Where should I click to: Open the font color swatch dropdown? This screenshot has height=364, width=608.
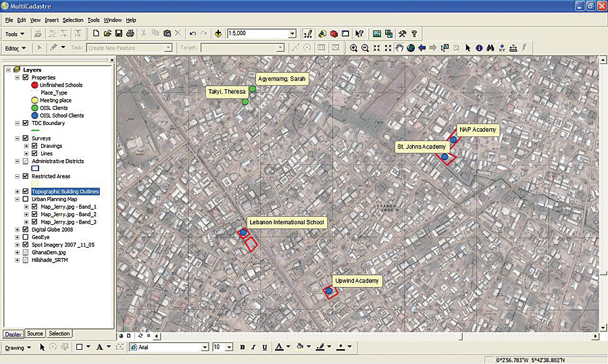[288, 346]
